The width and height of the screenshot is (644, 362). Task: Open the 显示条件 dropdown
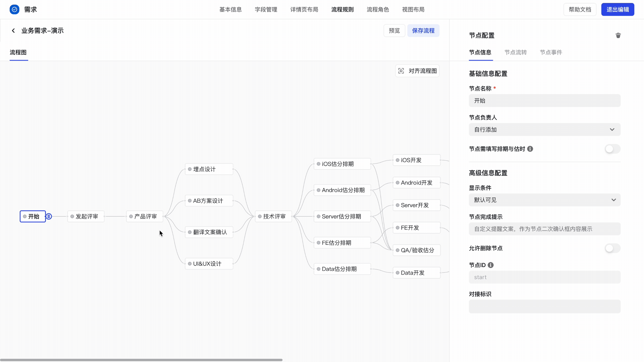pyautogui.click(x=544, y=200)
